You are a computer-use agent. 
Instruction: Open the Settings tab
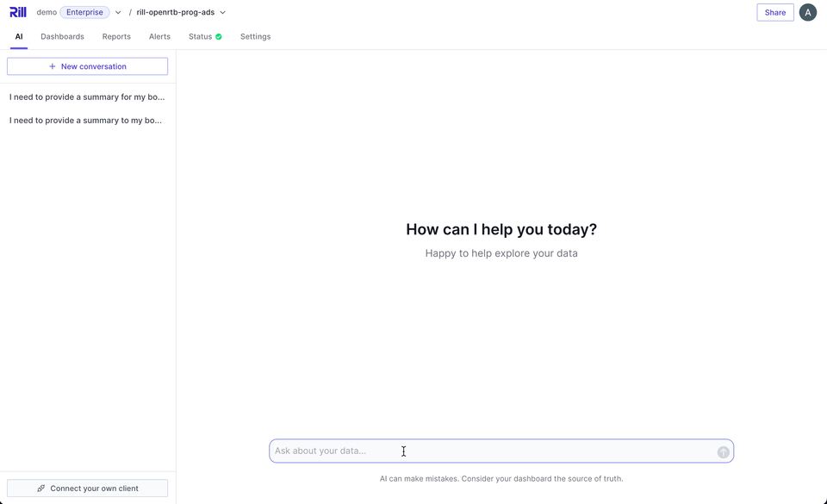click(255, 37)
